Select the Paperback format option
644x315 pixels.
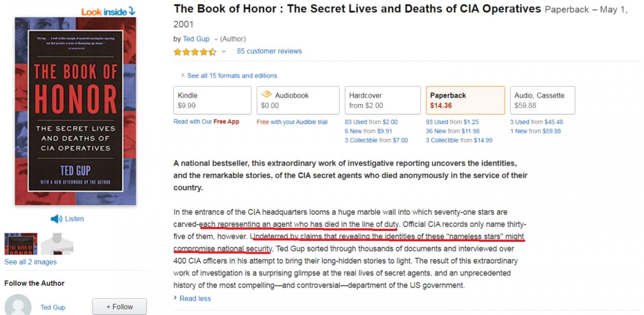(465, 100)
